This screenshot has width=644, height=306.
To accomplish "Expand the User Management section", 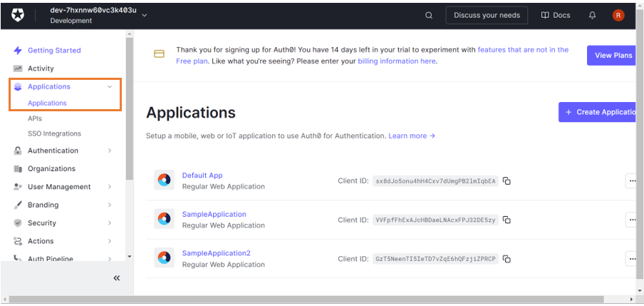I will (59, 187).
